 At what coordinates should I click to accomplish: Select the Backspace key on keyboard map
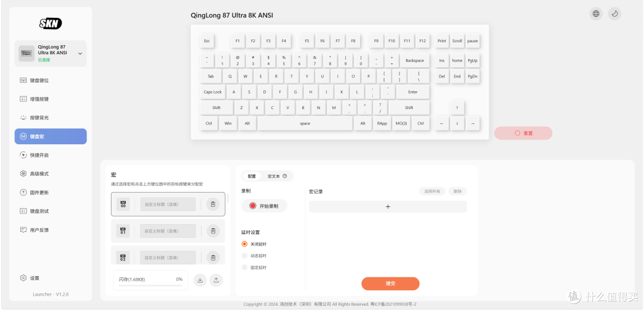point(415,60)
